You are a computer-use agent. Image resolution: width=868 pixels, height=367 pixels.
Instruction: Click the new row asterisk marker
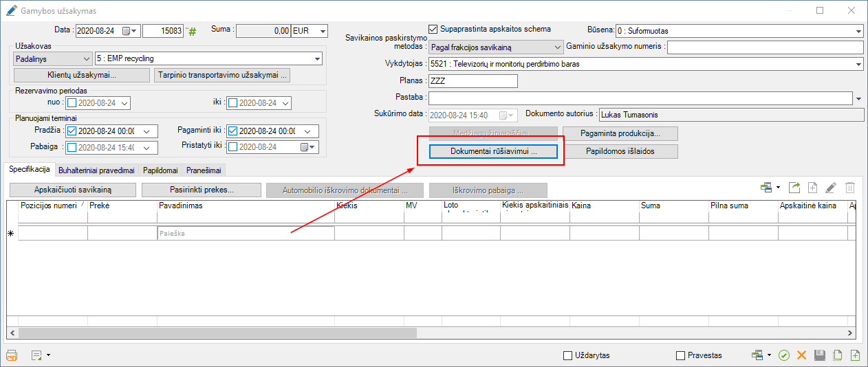click(x=10, y=234)
